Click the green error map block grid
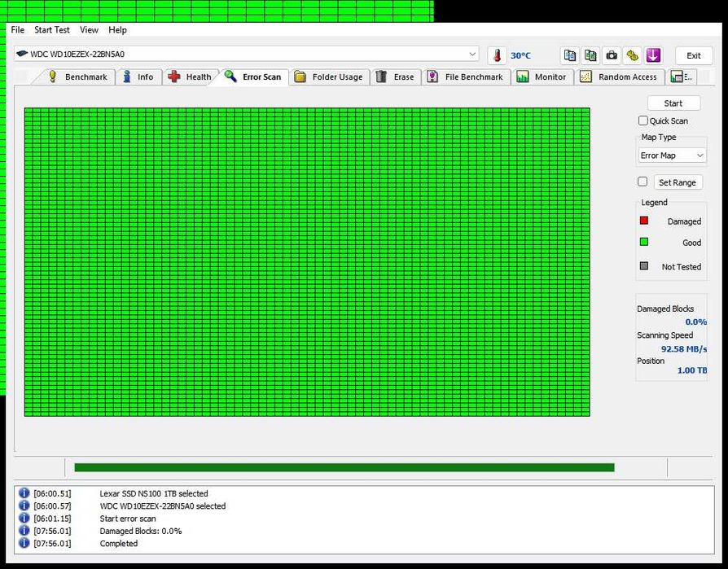728x569 pixels. pyautogui.click(x=307, y=262)
